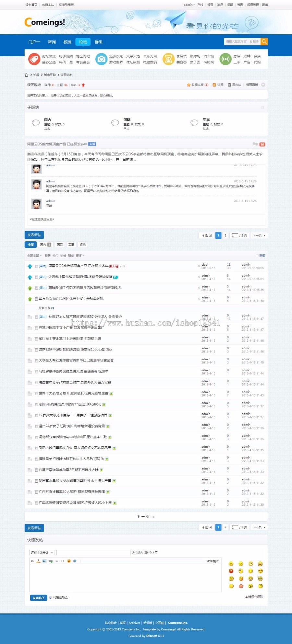Click the search input field
This screenshot has width=292, height=644.
[x=237, y=41]
